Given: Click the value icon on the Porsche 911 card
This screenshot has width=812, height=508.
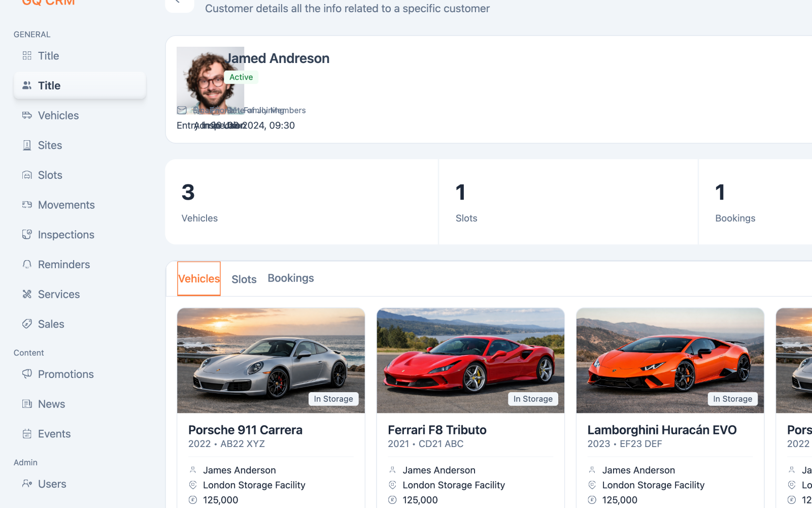Looking at the screenshot, I should (193, 500).
